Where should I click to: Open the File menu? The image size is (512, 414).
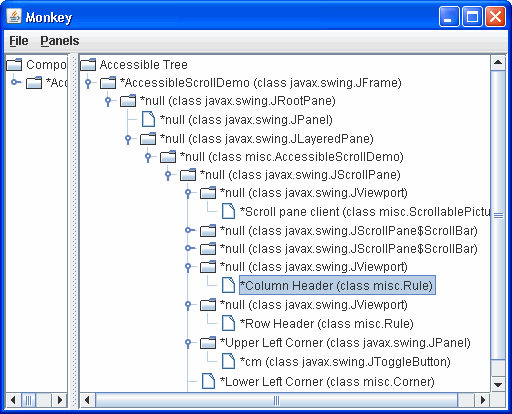coord(19,41)
